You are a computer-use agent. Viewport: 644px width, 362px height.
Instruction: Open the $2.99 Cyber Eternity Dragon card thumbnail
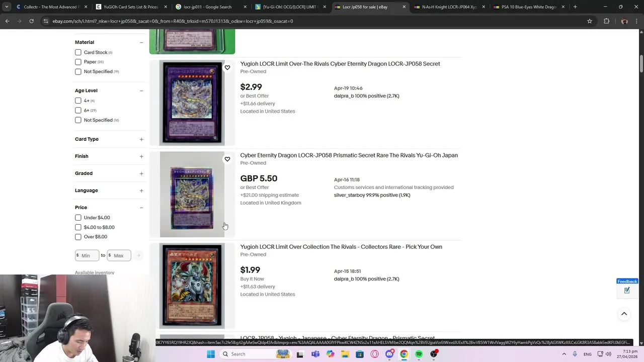192,103
